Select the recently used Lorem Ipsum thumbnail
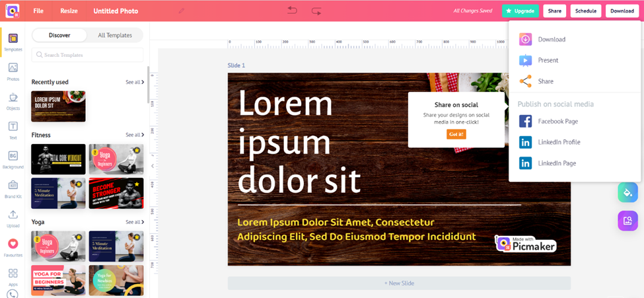The width and height of the screenshot is (644, 298). [58, 106]
